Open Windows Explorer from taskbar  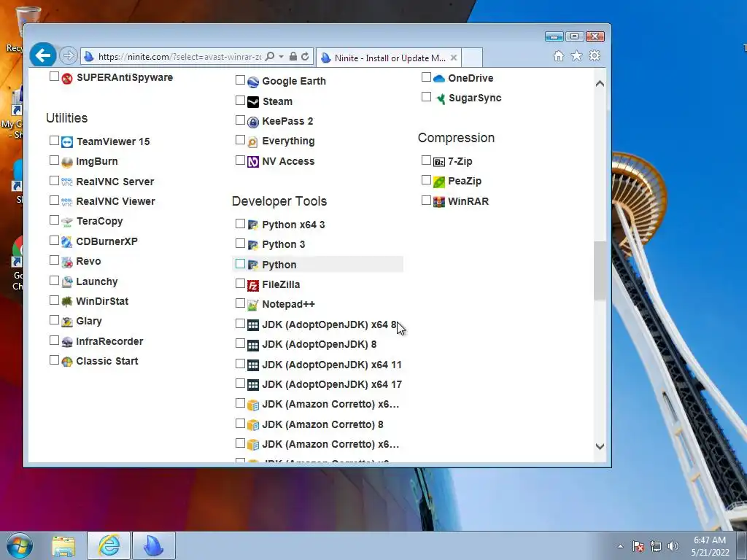pos(63,545)
